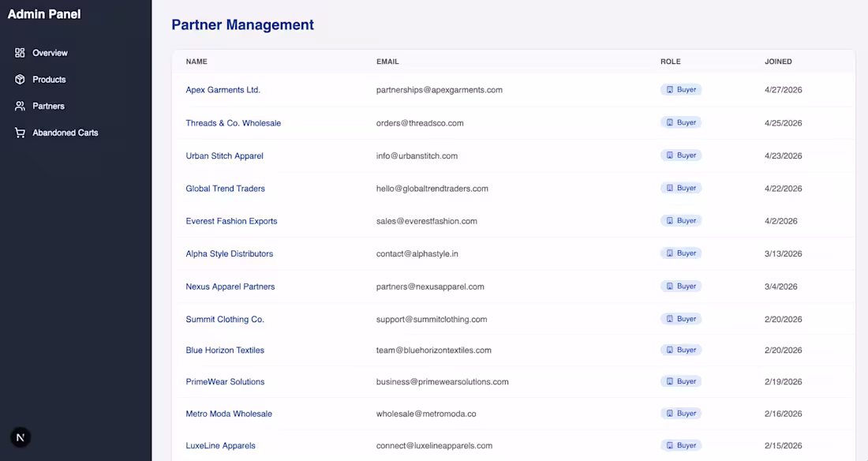
Task: Click joined date 2/16/2026
Action: click(784, 414)
